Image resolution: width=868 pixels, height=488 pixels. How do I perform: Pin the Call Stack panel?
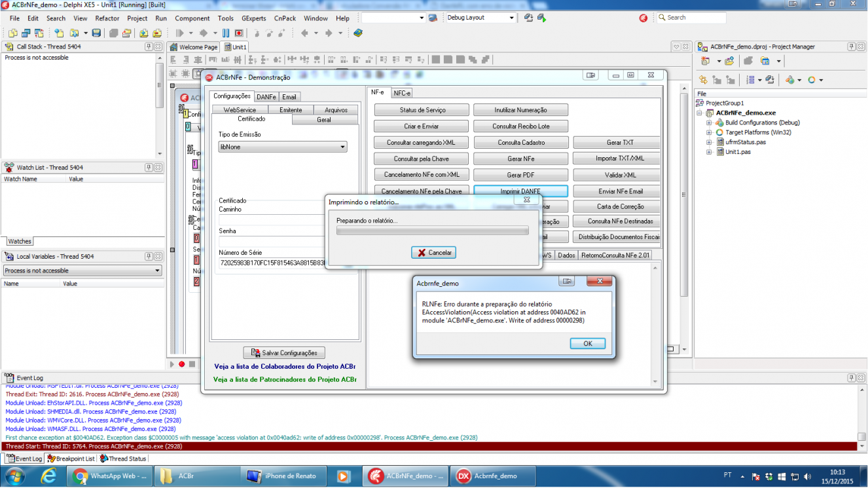pos(147,47)
